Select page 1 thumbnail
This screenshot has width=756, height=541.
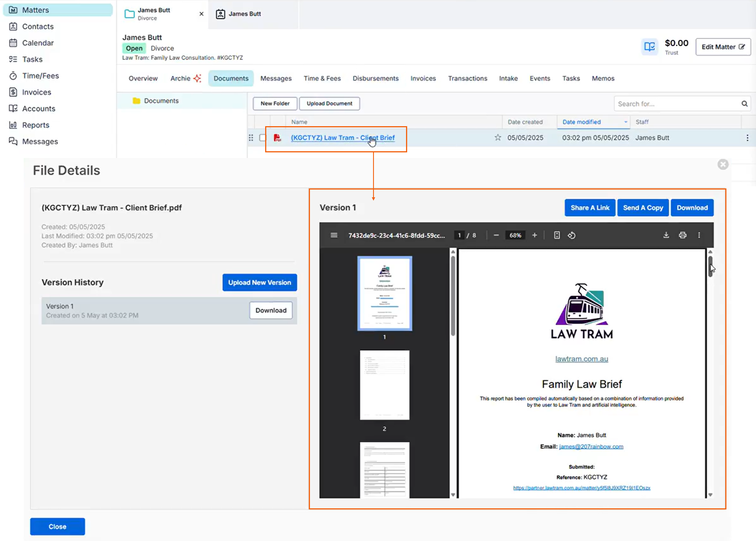tap(384, 293)
